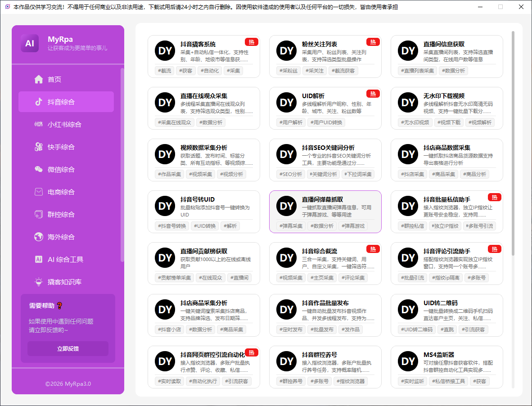
Task: Click the #用户UID转换 tag
Action: tap(326, 122)
